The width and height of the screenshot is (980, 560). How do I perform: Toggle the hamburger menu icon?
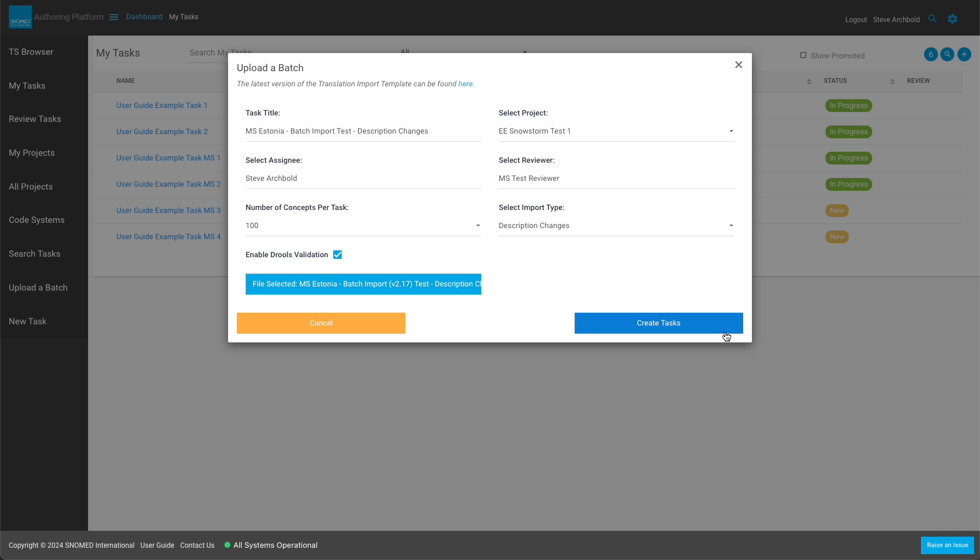tap(114, 17)
